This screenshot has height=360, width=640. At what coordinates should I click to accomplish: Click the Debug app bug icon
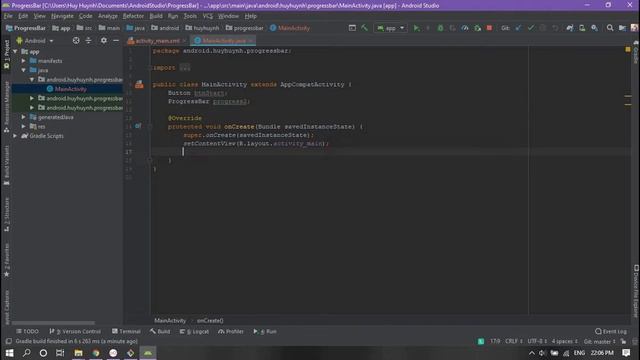tap(440, 28)
